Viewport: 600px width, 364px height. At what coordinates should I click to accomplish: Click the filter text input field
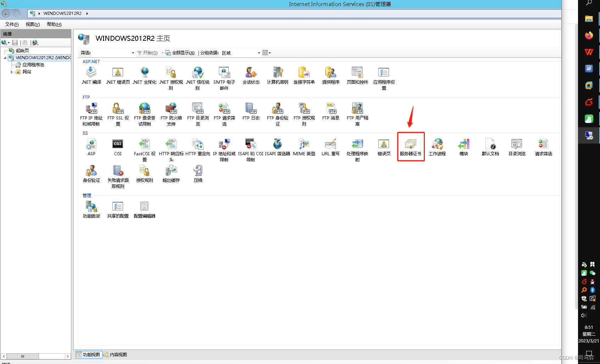pos(111,53)
